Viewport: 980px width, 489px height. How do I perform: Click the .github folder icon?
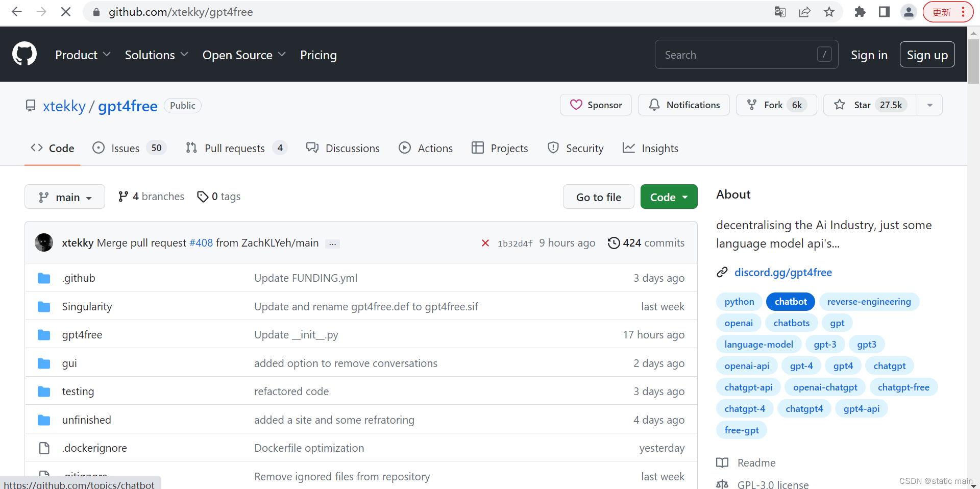pyautogui.click(x=44, y=278)
